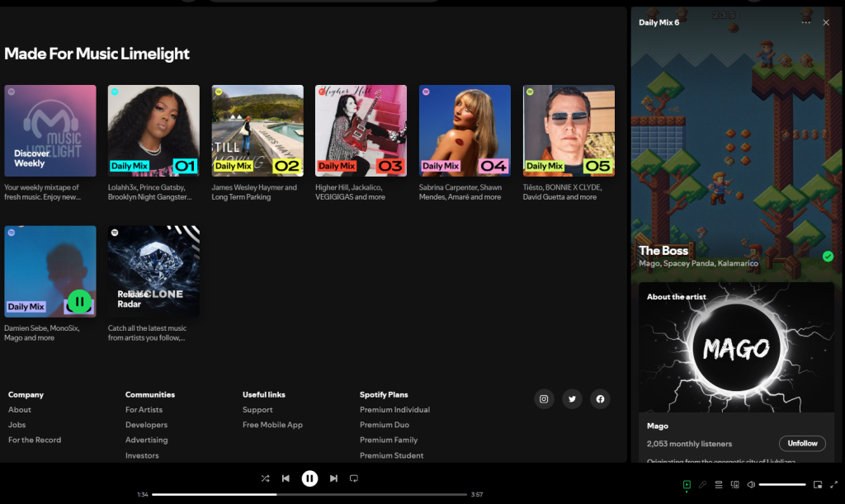Click the Made For Music Limelight heading
This screenshot has width=845, height=504.
coord(97,54)
